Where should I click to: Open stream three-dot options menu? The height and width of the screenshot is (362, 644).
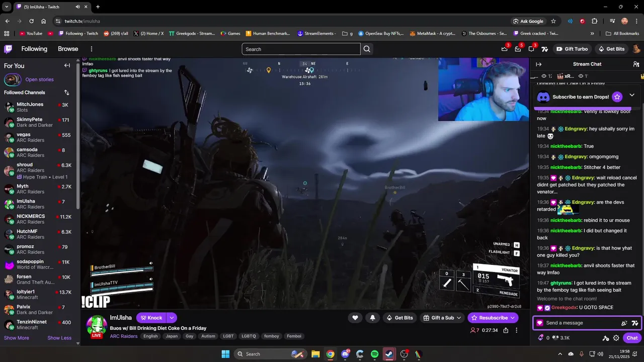(x=516, y=330)
